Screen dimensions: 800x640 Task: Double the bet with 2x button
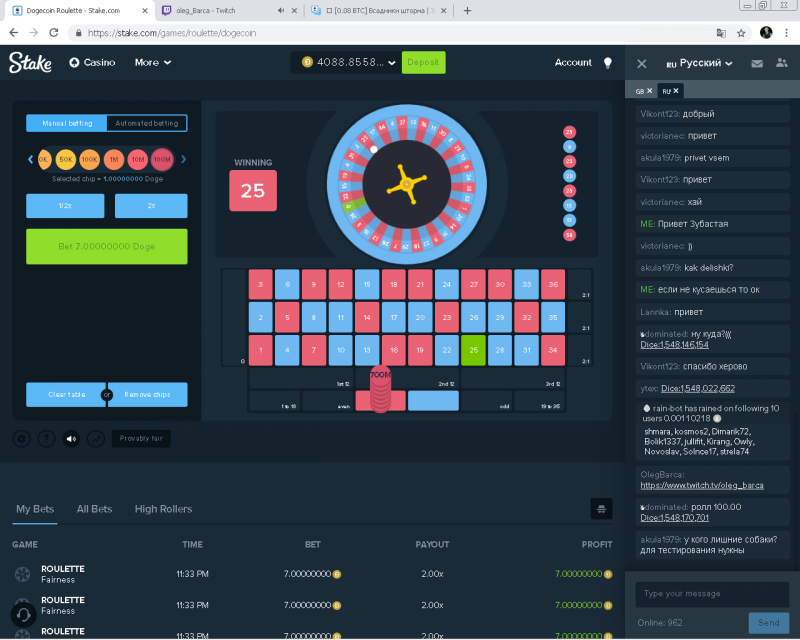click(x=151, y=206)
